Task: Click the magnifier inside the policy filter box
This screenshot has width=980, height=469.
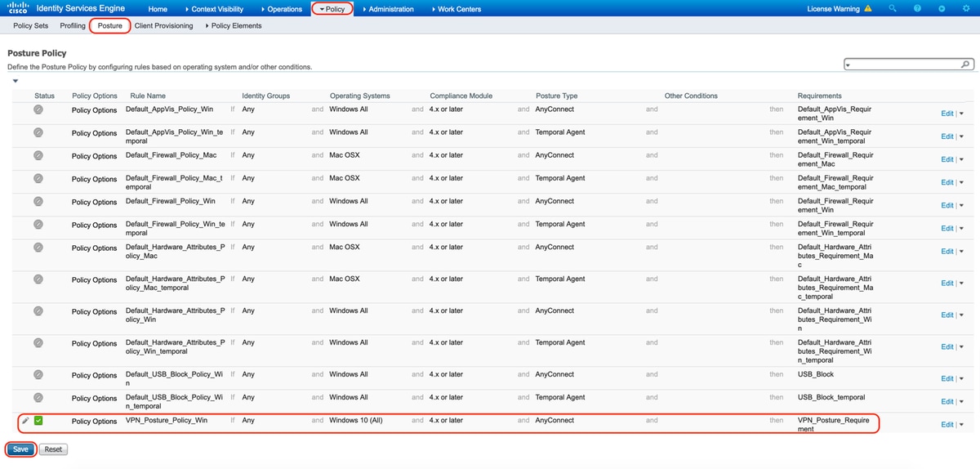Action: 965,64
